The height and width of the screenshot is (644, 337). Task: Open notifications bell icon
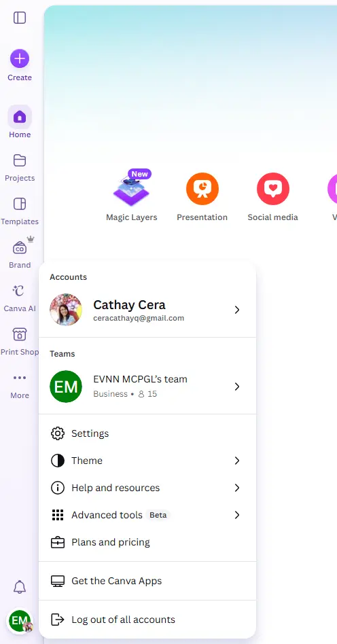20,587
